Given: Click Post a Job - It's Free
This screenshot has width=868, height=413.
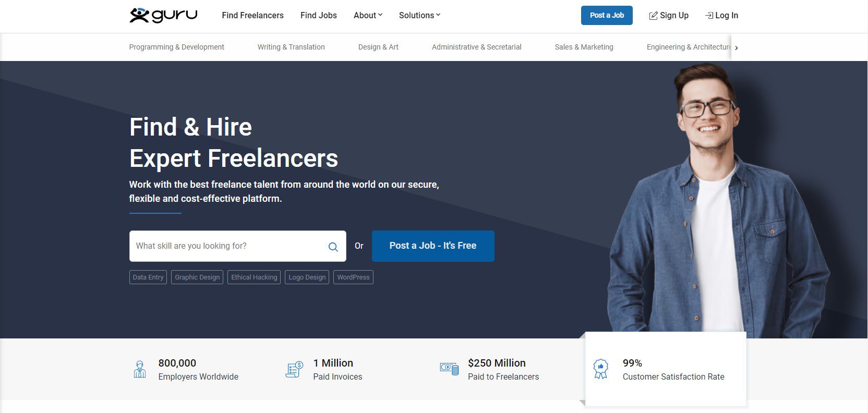Looking at the screenshot, I should [433, 246].
